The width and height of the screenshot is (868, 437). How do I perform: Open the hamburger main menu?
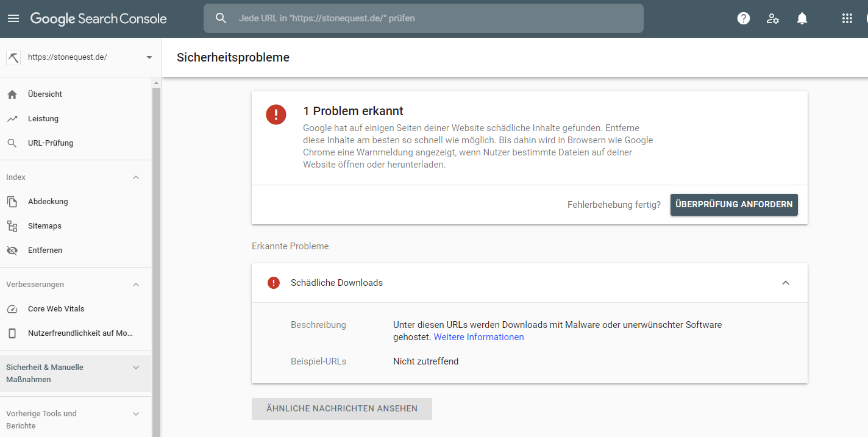coord(13,18)
